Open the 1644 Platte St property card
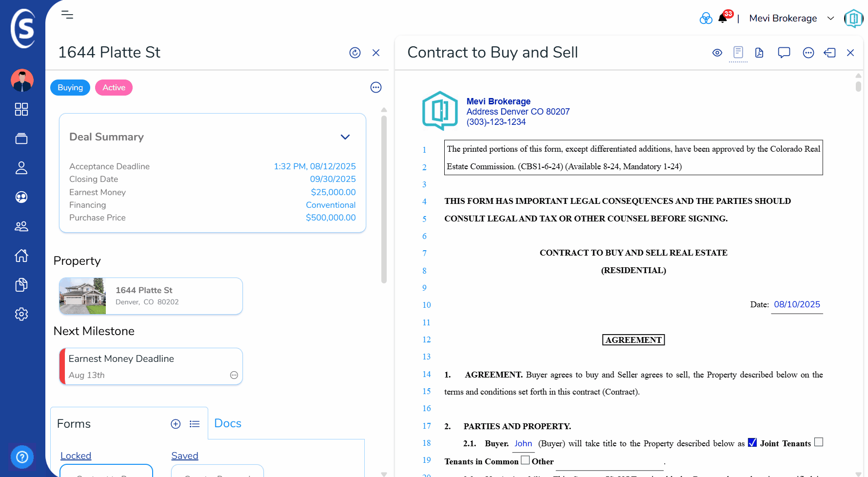868x477 pixels. [151, 296]
